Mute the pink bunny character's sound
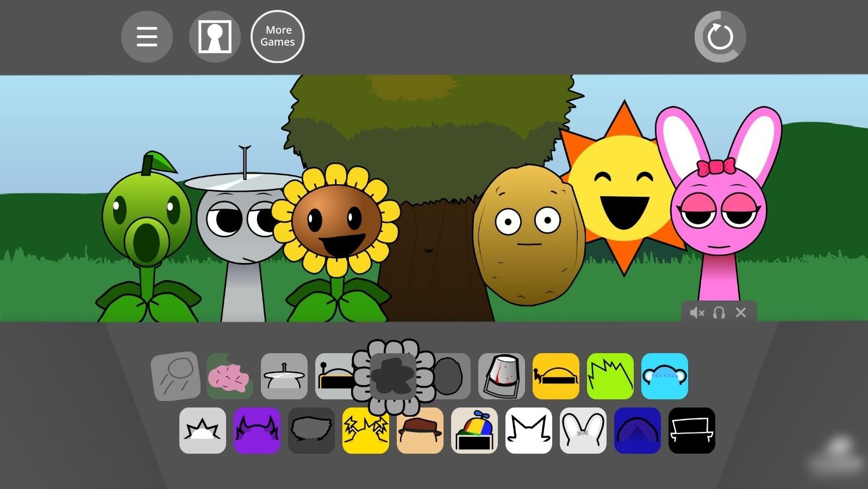The width and height of the screenshot is (868, 489). [697, 313]
